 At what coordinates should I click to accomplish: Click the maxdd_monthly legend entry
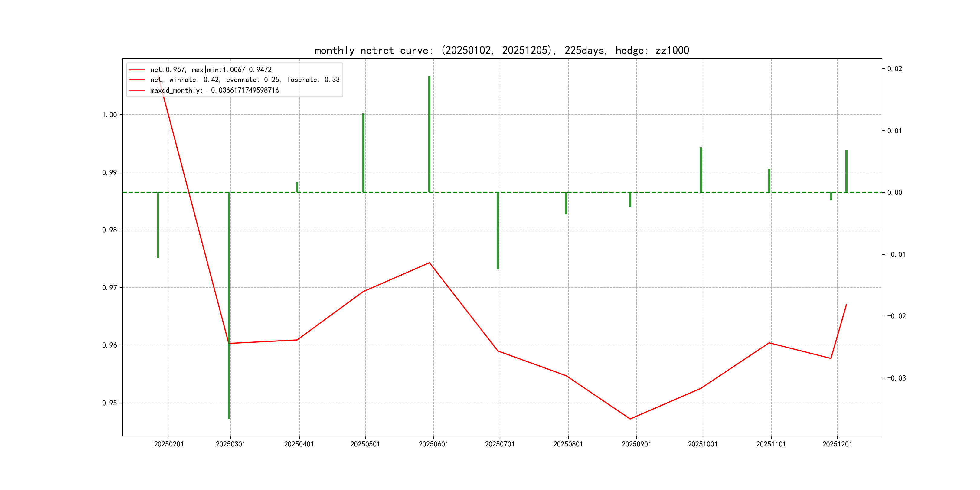click(214, 90)
